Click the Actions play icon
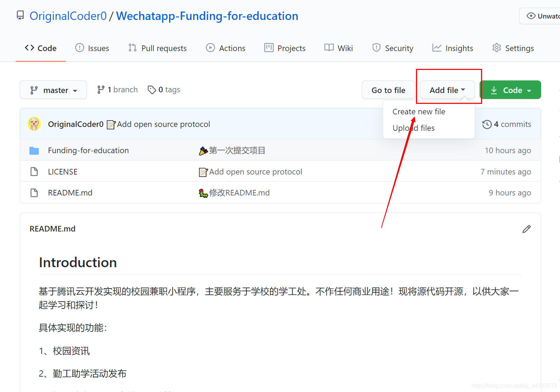The width and height of the screenshot is (560, 392). coord(210,48)
